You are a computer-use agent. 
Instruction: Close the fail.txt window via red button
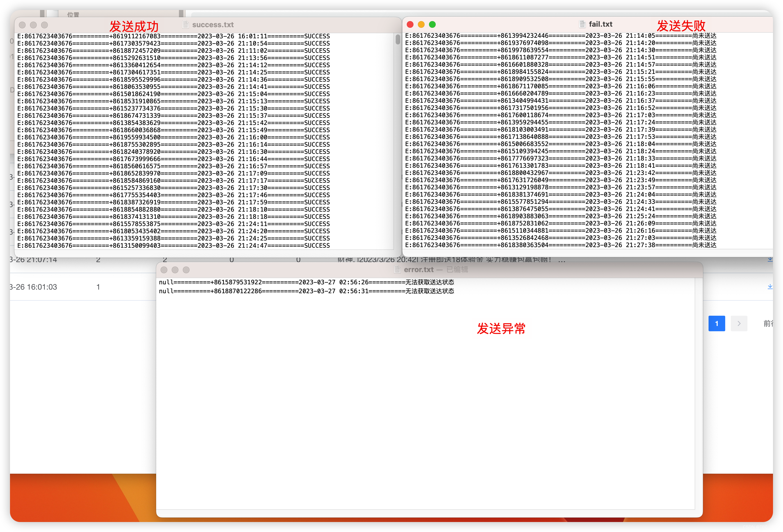pos(410,24)
